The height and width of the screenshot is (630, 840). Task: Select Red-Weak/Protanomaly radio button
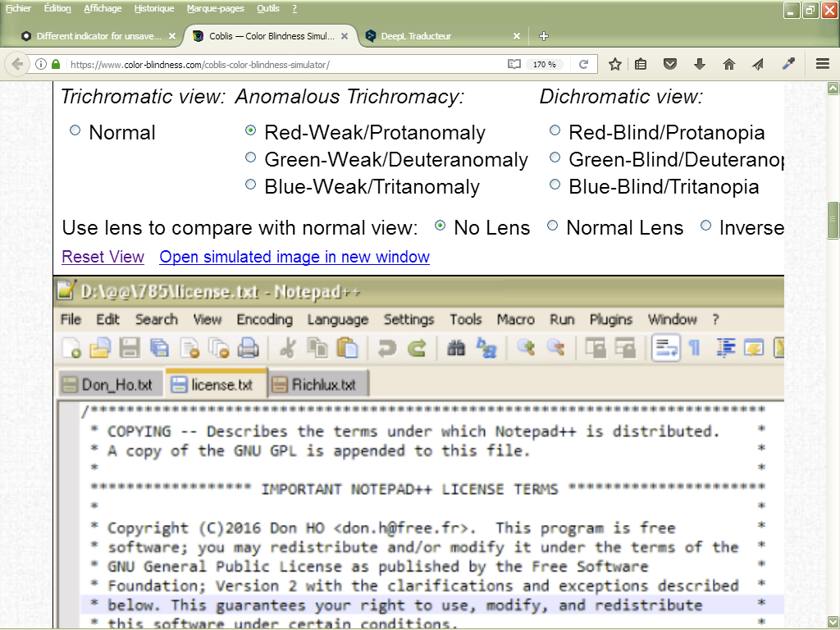pyautogui.click(x=250, y=130)
